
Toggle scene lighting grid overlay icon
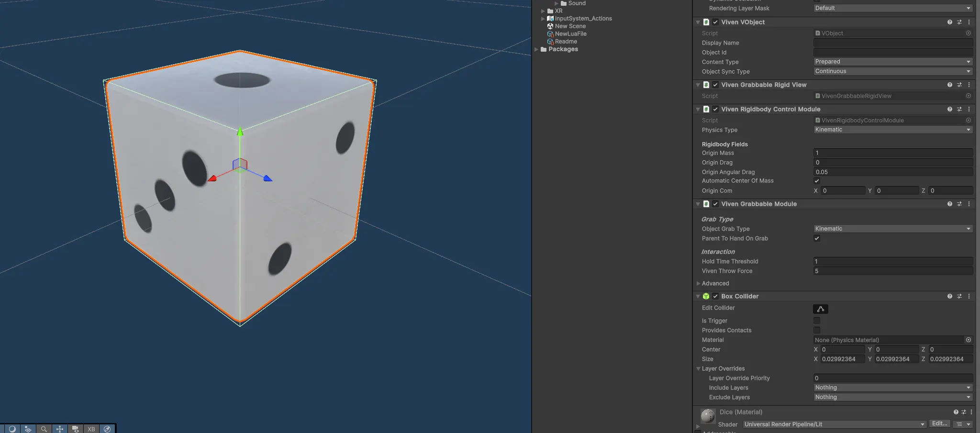coord(28,429)
